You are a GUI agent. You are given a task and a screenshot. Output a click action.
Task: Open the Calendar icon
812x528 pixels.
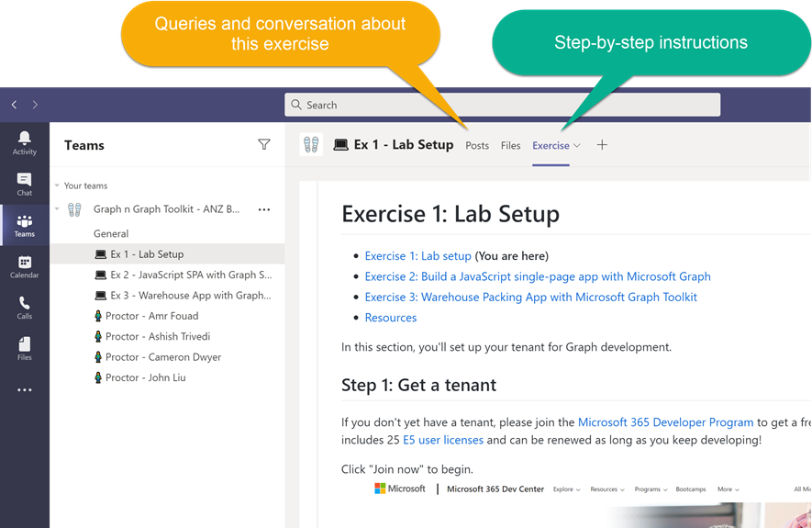(25, 266)
